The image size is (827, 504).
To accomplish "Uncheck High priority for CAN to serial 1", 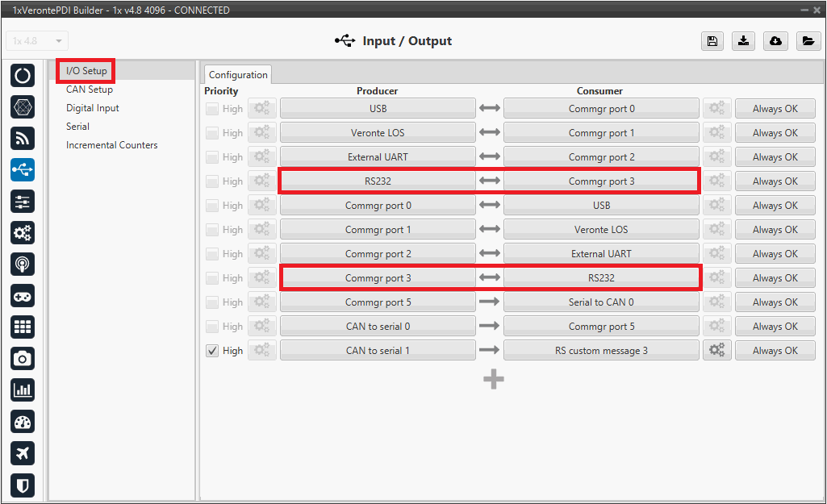I will pyautogui.click(x=212, y=351).
